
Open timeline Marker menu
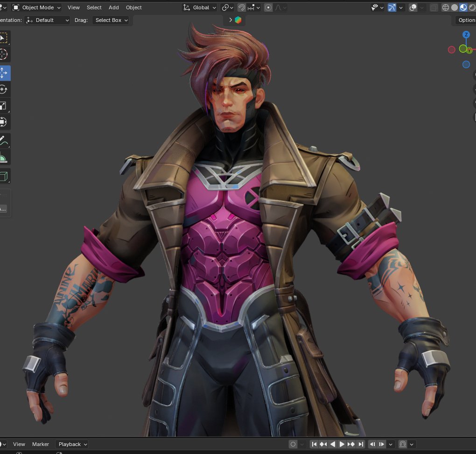[x=41, y=444]
